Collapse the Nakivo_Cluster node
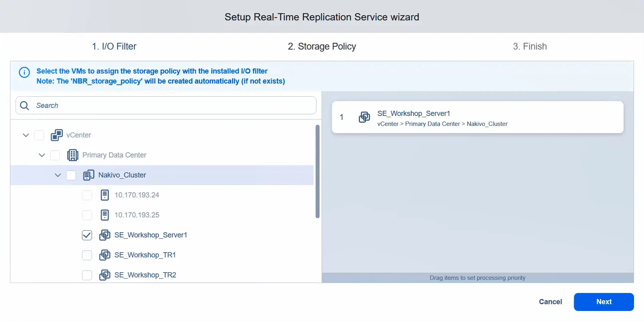Viewport: 644px width, 321px height. pos(58,175)
